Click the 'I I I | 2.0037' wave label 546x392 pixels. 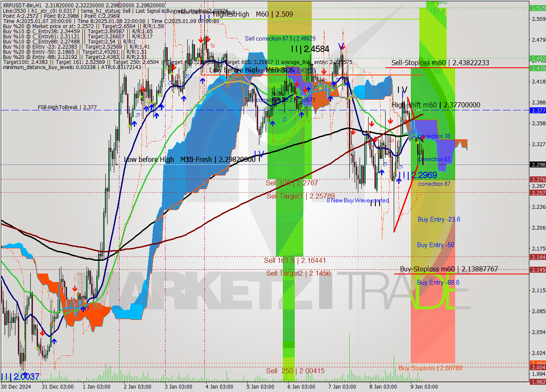[20, 377]
